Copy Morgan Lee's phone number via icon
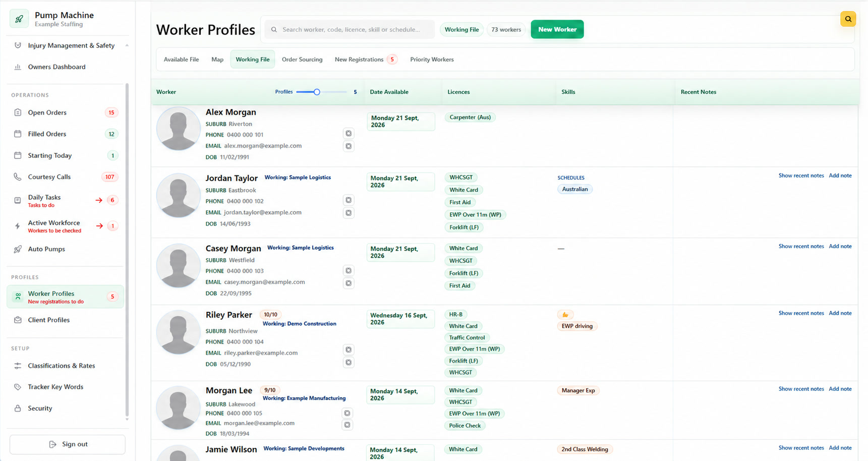Viewport: 868px width, 461px height. [348, 413]
